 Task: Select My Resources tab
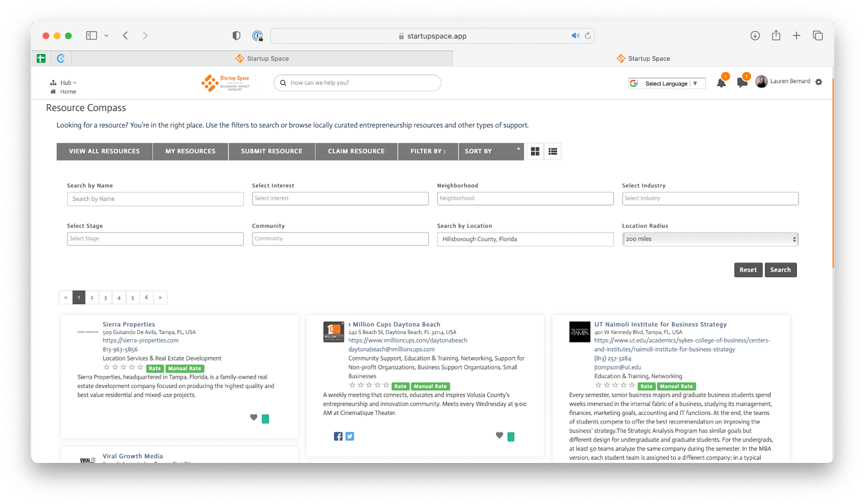point(190,151)
